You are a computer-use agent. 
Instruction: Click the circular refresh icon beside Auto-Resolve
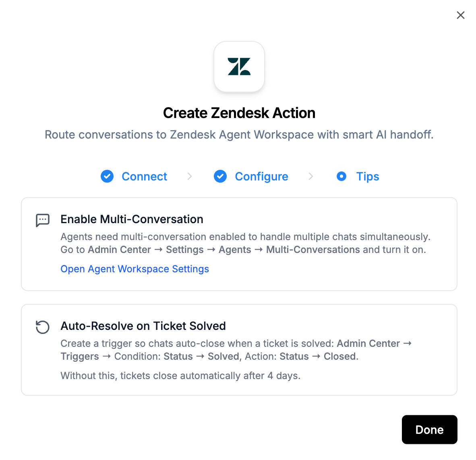click(x=43, y=327)
